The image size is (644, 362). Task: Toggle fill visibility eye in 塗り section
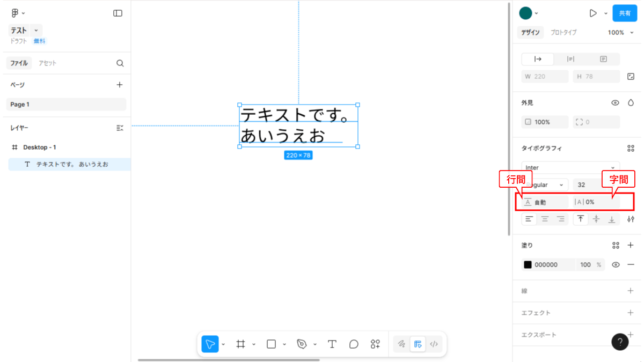point(616,264)
